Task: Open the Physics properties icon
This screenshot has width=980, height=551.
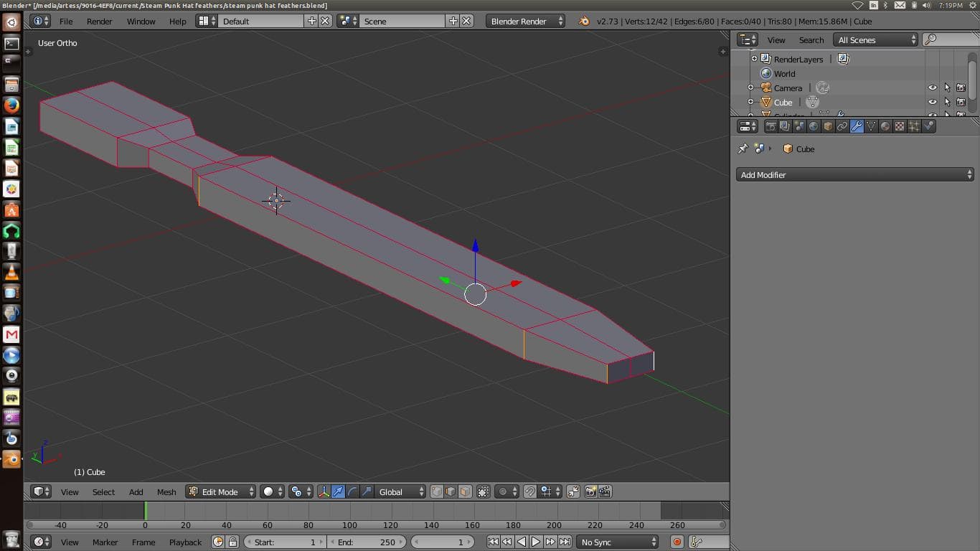Action: tap(928, 126)
